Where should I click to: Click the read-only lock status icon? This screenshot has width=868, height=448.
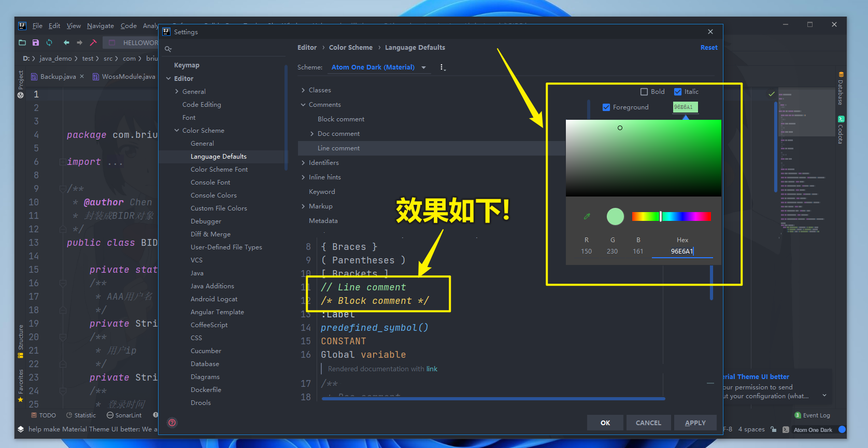pyautogui.click(x=773, y=429)
